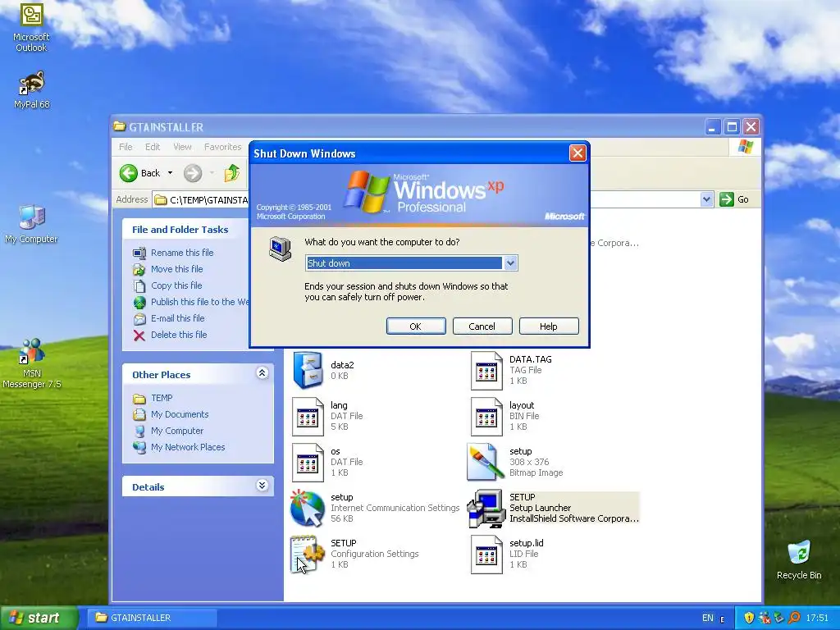This screenshot has width=840, height=630.
Task: Go to TEMP in Other Places
Action: click(162, 398)
